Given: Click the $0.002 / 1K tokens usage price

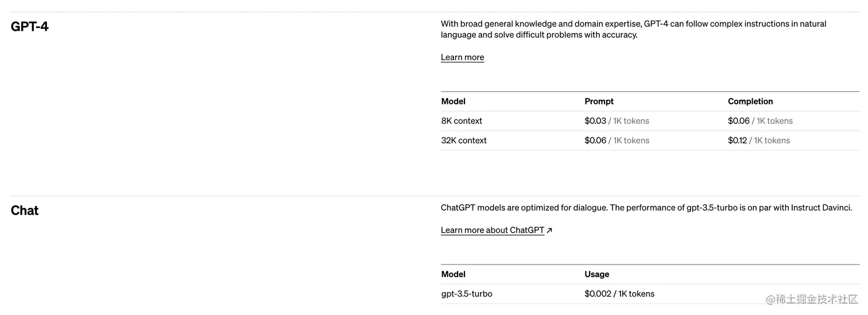Looking at the screenshot, I should 619,294.
